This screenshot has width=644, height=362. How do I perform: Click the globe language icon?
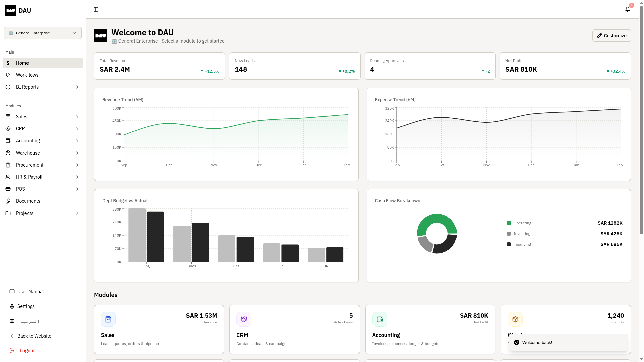12,321
